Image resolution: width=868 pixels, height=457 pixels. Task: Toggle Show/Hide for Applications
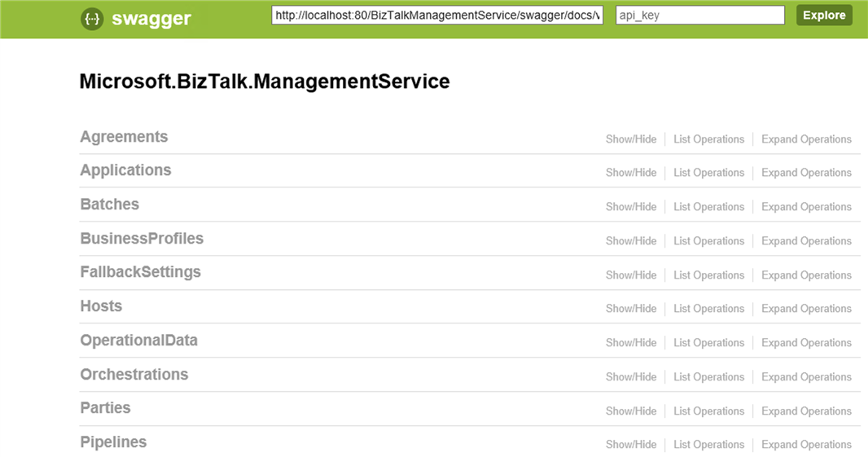631,172
